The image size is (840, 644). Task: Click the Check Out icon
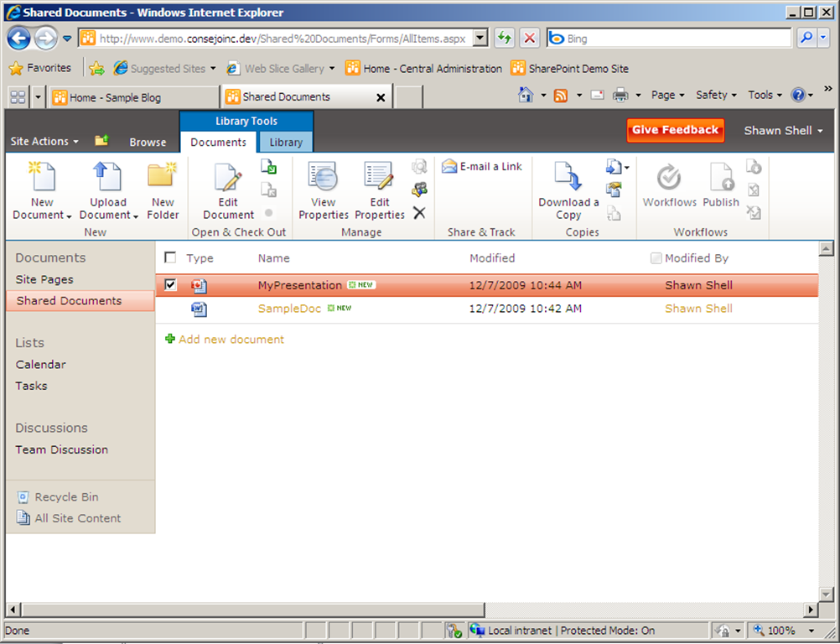[x=269, y=167]
